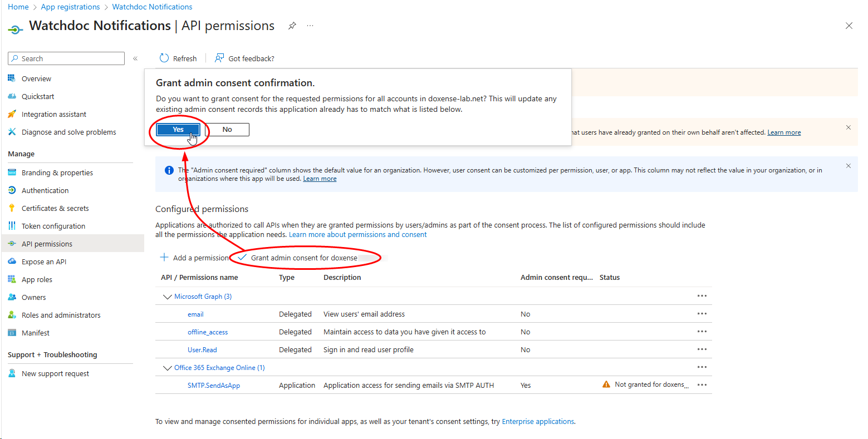868x439 pixels.
Task: Navigate to Home breadcrumb
Action: (x=18, y=7)
